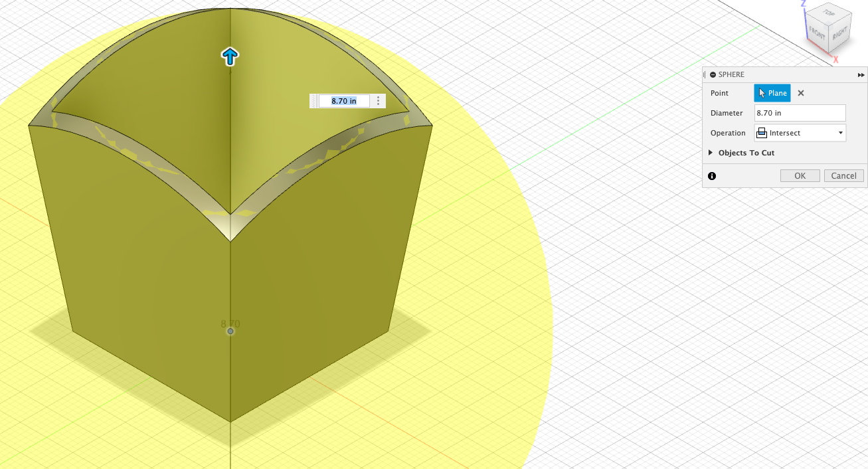Click the OK button
Viewport: 868px width, 469px height.
point(800,176)
